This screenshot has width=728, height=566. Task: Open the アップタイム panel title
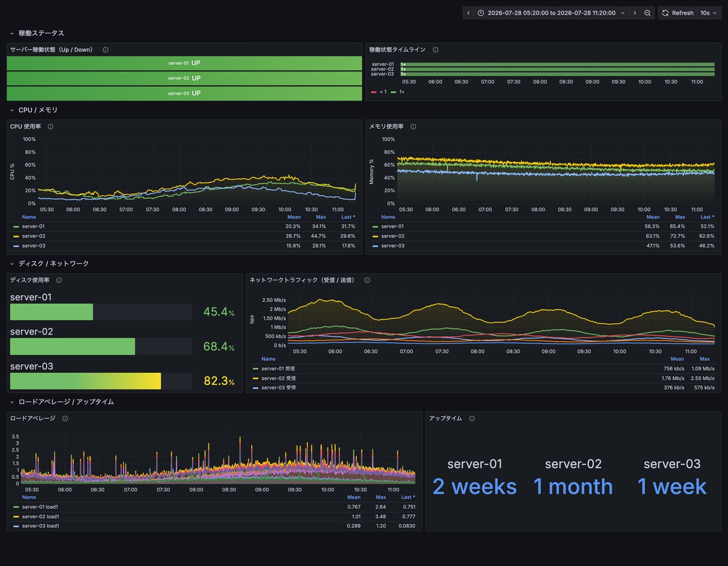coord(446,419)
